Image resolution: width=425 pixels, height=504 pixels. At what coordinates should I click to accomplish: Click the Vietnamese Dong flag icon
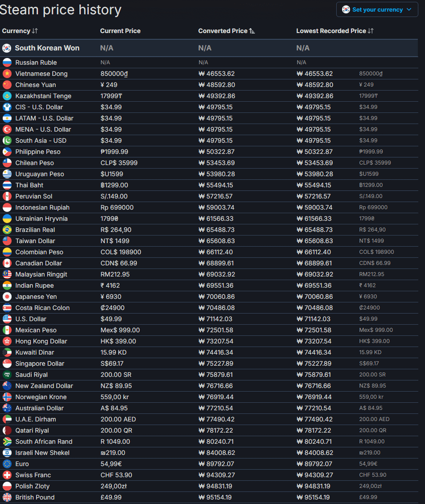coord(7,73)
